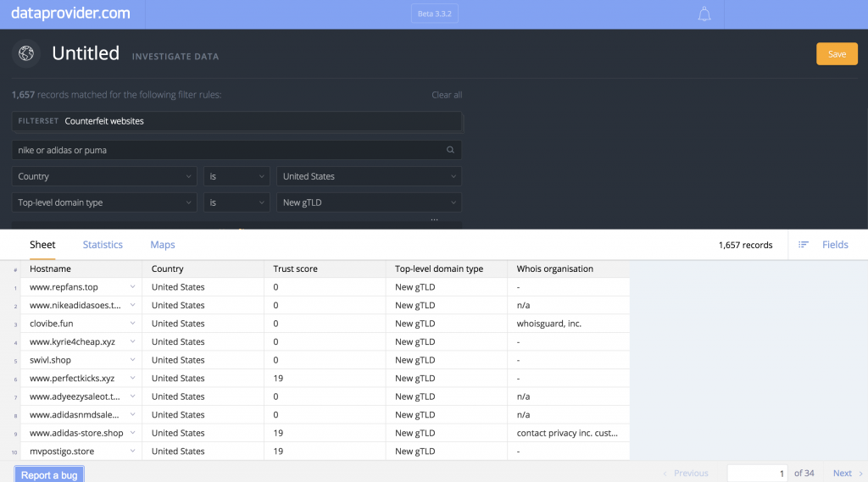Expand the clovibe.fun row chevron

(x=132, y=324)
